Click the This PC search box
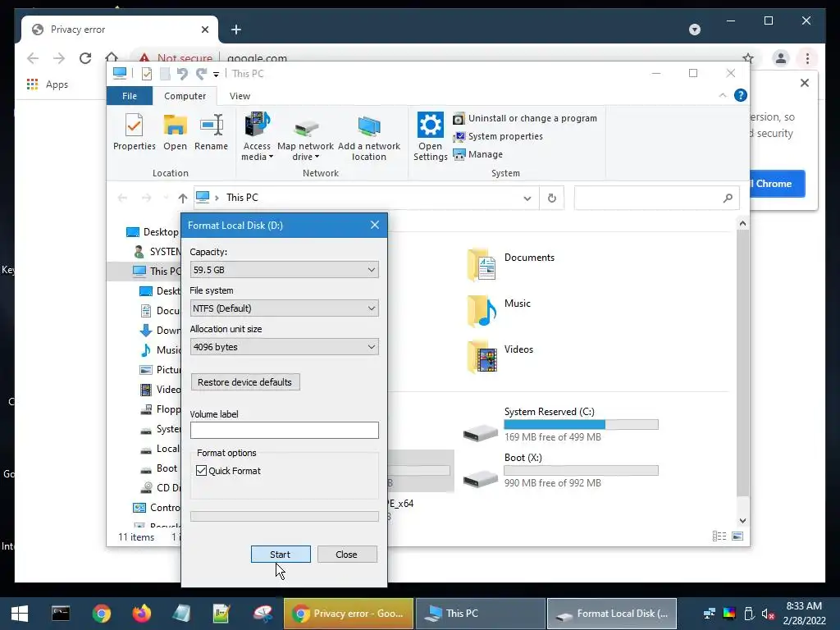The height and width of the screenshot is (630, 840). [657, 199]
